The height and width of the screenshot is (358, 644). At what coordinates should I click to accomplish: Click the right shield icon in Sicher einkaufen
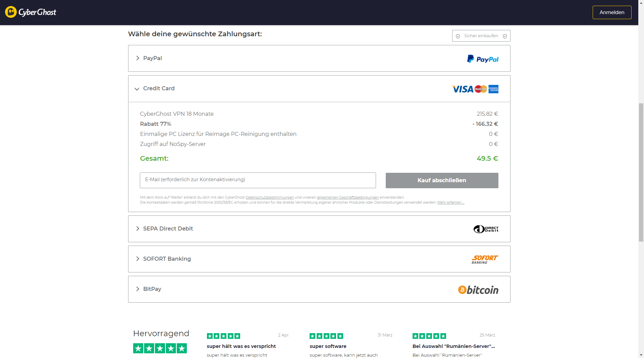(505, 36)
